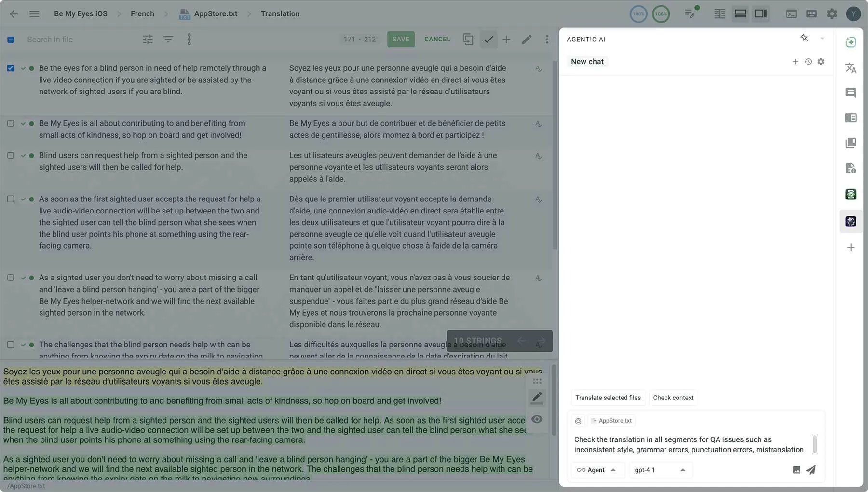Click the Translation breadcrumb item
Screen dimensions: 868x492
click(x=280, y=13)
